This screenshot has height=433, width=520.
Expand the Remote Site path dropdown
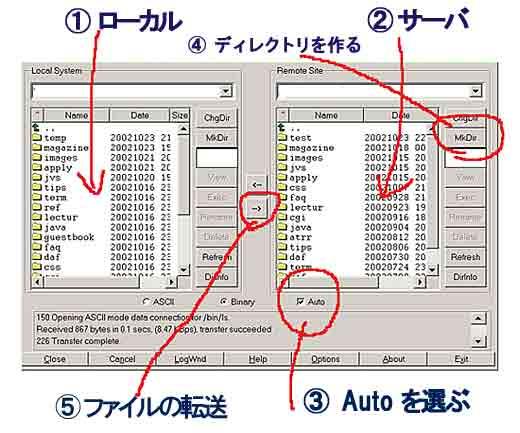click(476, 91)
